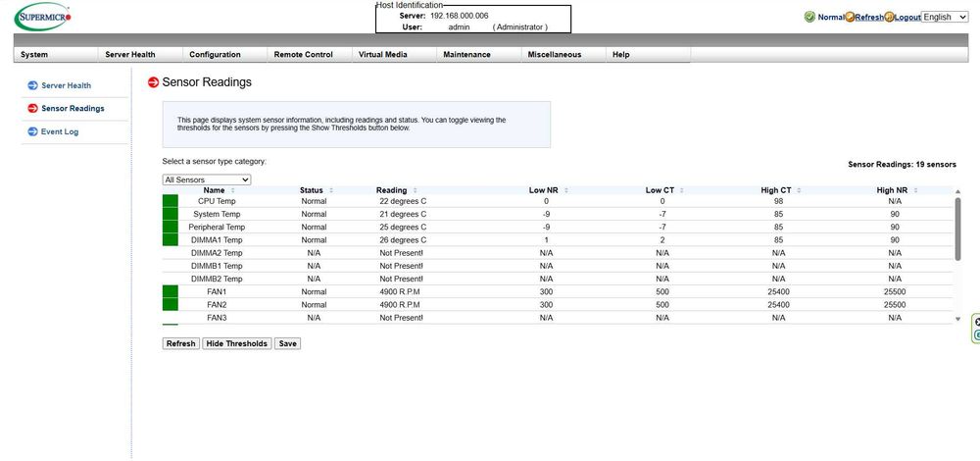Select the DIMMA2 Temp row name
This screenshot has width=980, height=461.
coord(217,253)
